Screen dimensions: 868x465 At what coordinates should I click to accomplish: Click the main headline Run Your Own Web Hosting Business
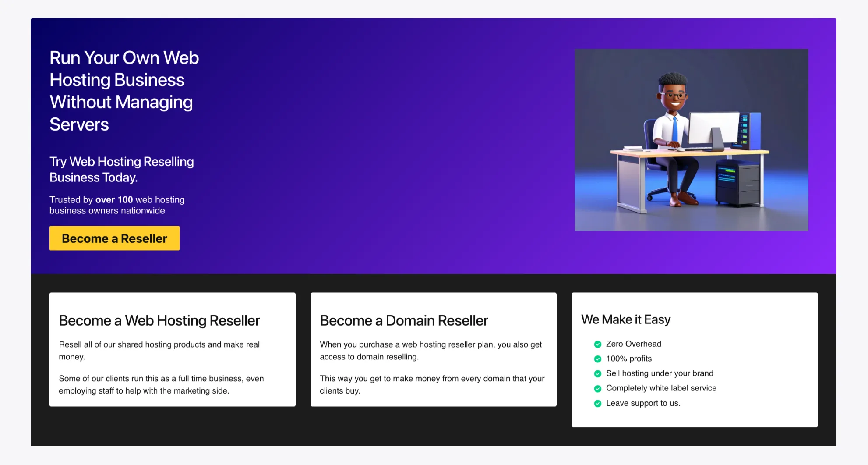pyautogui.click(x=124, y=91)
